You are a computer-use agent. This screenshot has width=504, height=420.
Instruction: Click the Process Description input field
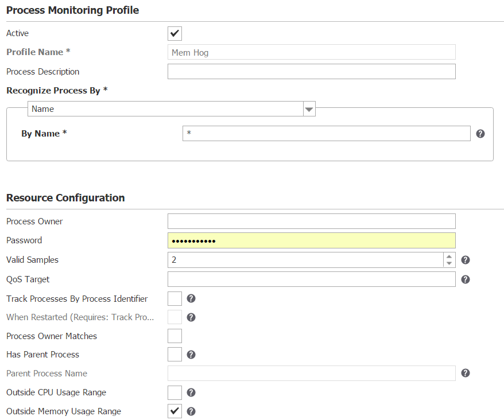311,71
